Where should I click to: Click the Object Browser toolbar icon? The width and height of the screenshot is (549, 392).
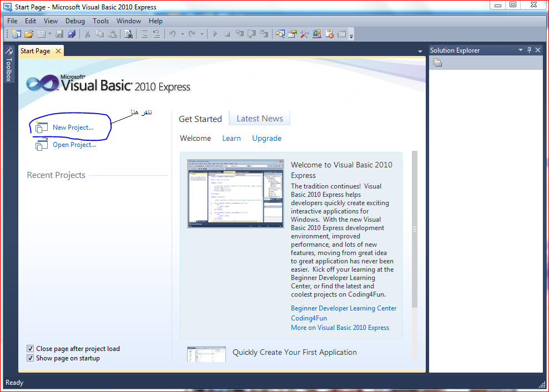[317, 34]
